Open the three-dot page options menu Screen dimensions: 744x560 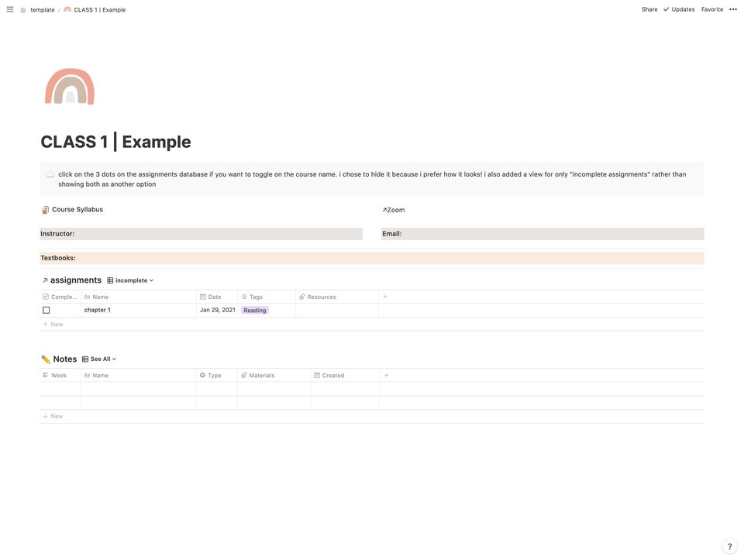[732, 9]
